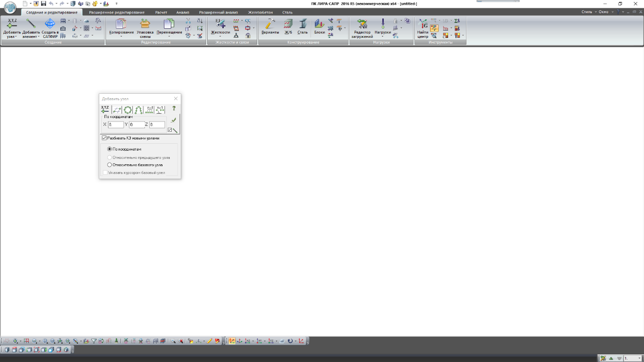The height and width of the screenshot is (362, 644).
Task: Click the Sigma sum icon in Инструменты group
Action: pos(457,21)
